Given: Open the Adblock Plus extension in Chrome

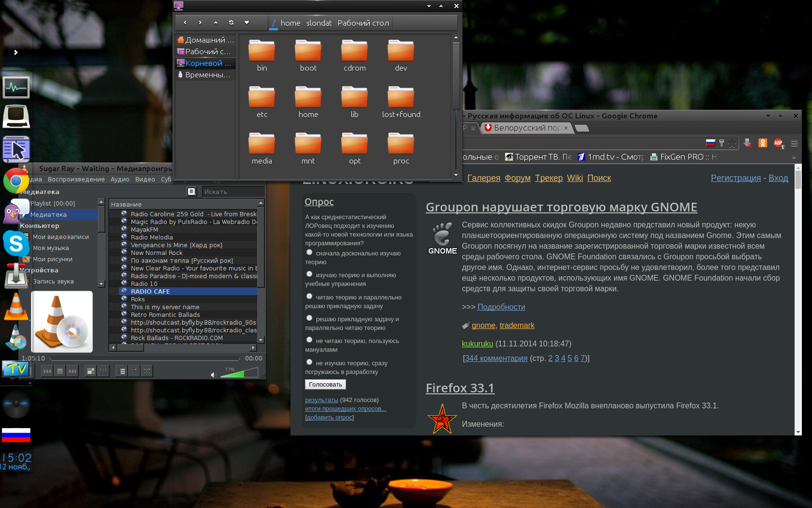Looking at the screenshot, I should coord(779,143).
